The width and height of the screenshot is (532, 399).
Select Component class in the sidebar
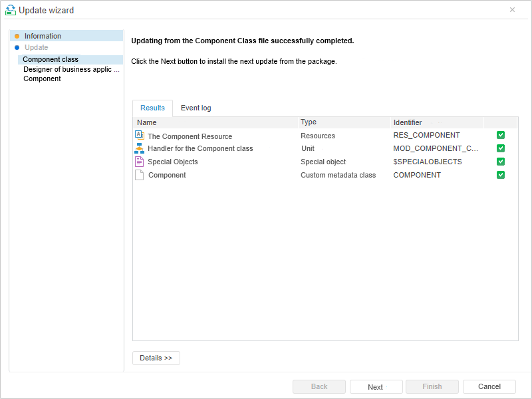coord(51,59)
